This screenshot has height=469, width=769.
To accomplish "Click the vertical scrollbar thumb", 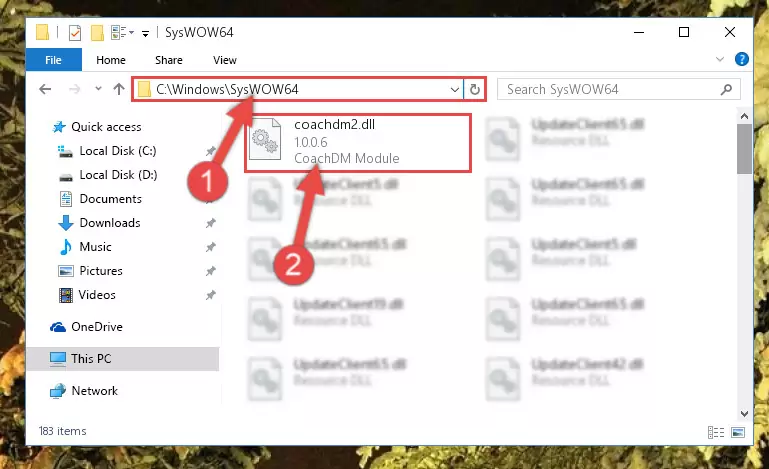I will point(744,149).
